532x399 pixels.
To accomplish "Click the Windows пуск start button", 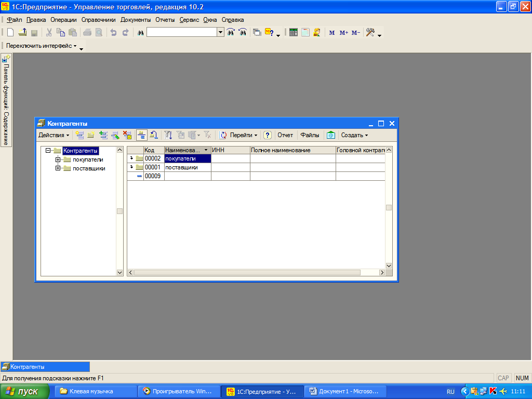I will coord(24,392).
